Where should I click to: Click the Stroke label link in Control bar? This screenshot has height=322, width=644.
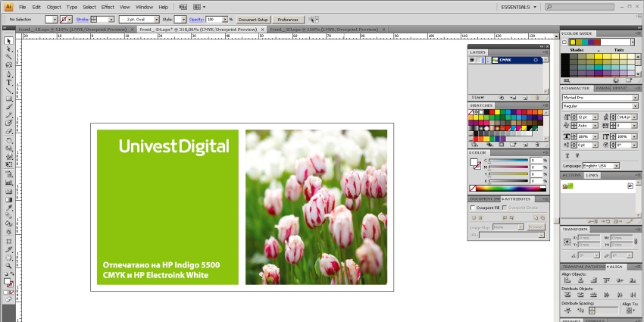pyautogui.click(x=82, y=19)
